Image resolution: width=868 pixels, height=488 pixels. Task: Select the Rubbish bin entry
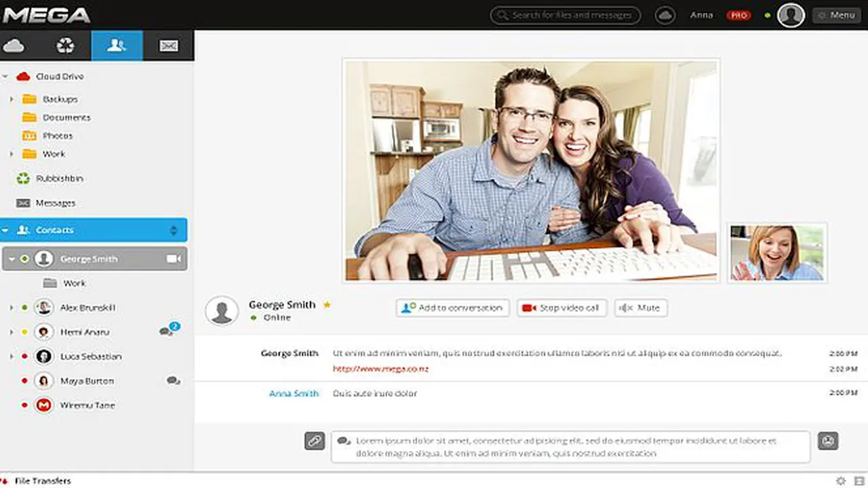pyautogui.click(x=59, y=178)
